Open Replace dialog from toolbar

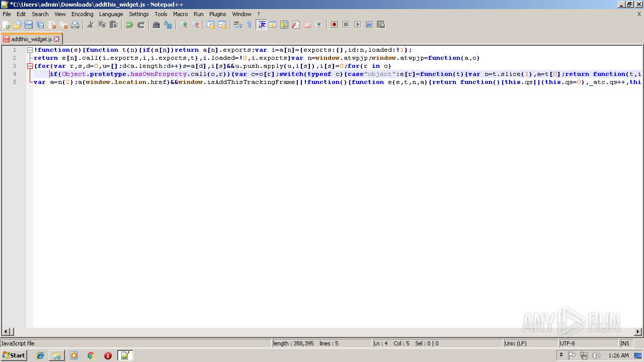point(168,25)
